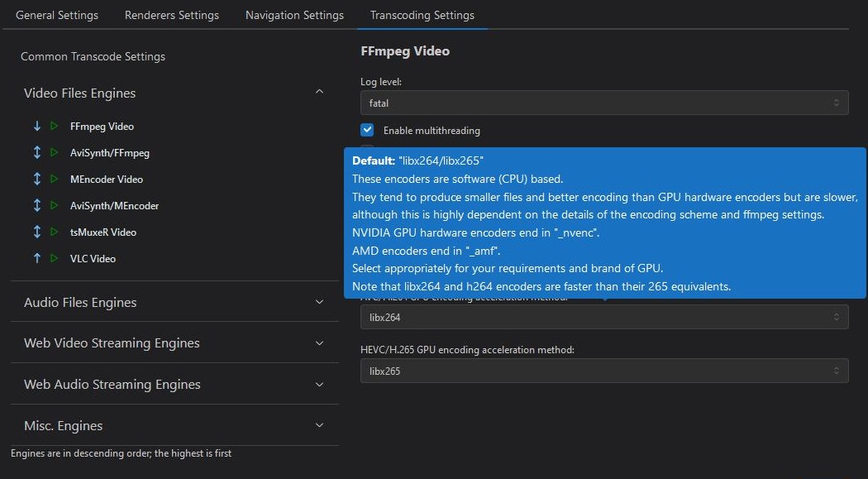
Task: Toggle AviSynth/MEncoder engine green play icon
Action: [55, 205]
